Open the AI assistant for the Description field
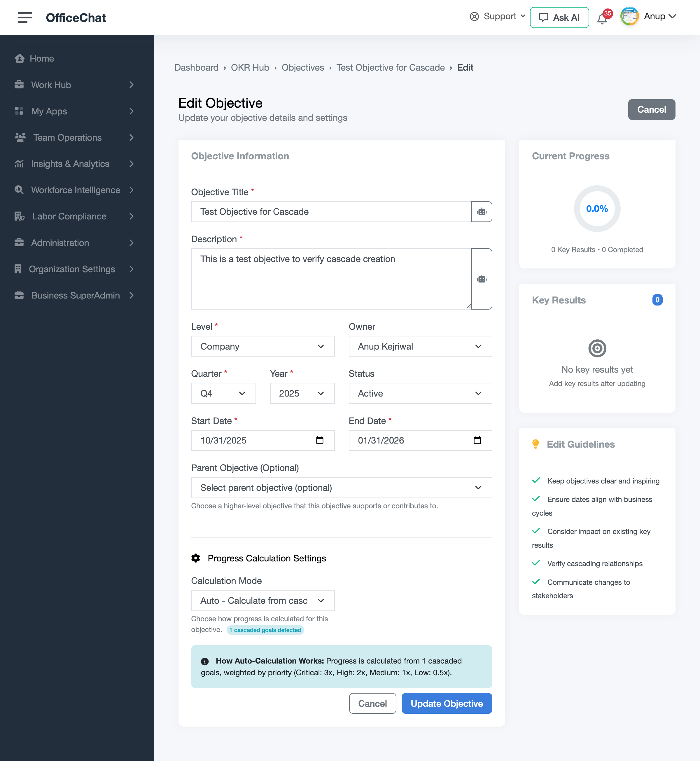Image resolution: width=700 pixels, height=761 pixels. point(482,279)
